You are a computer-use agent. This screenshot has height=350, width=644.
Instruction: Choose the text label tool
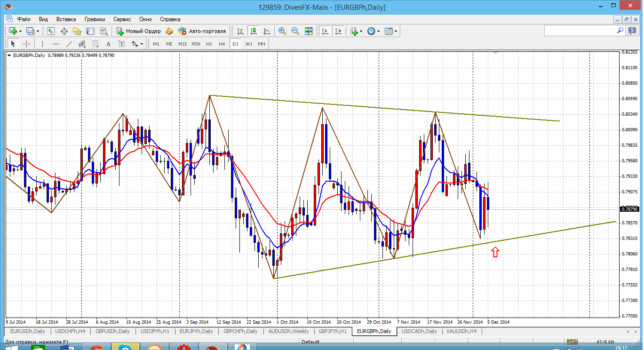click(108, 44)
